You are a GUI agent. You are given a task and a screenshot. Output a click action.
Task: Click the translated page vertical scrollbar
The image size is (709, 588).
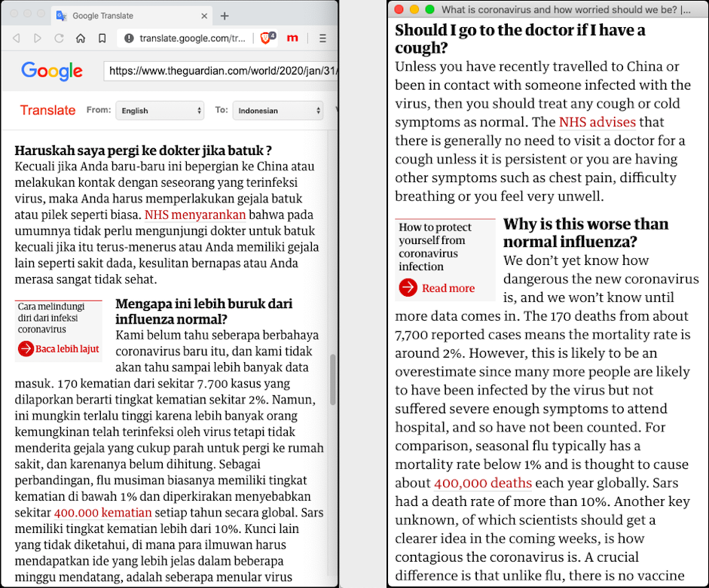coord(333,379)
